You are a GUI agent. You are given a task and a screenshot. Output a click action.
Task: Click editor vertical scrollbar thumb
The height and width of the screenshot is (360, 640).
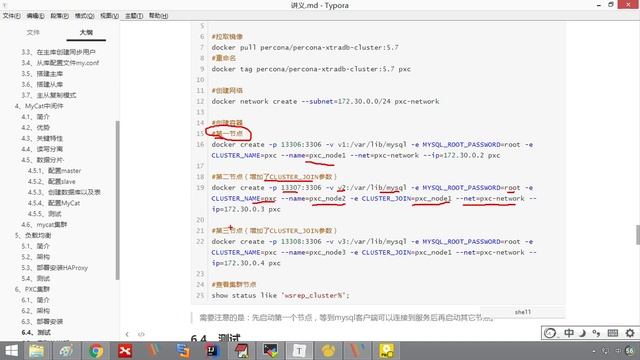pos(638,234)
